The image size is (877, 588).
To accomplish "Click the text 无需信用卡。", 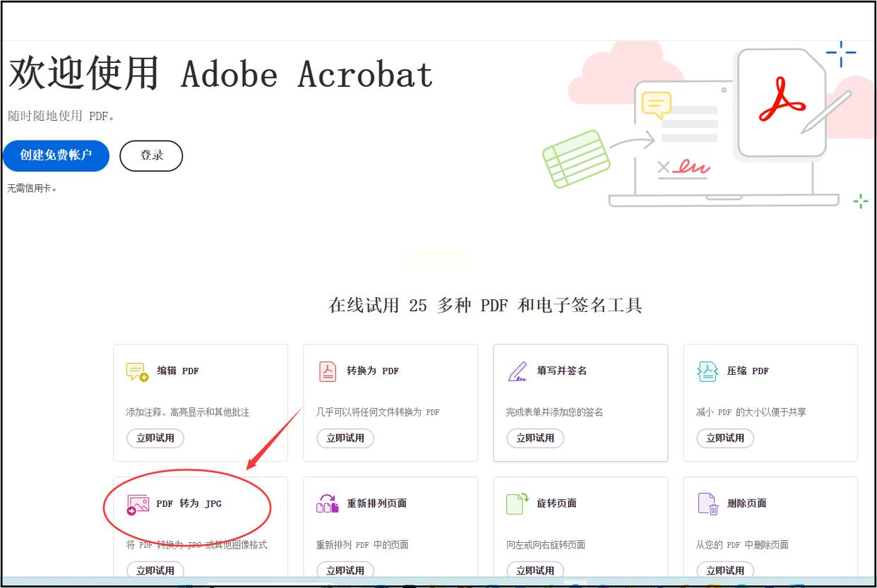I will 32,188.
